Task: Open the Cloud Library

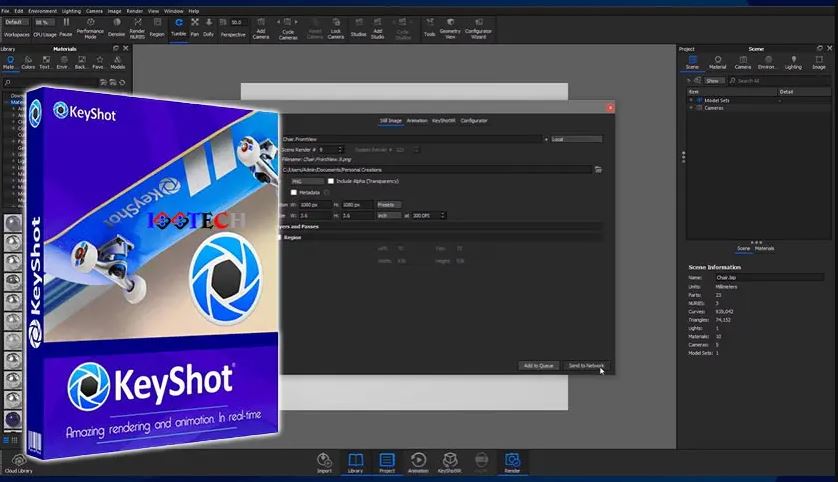Action: pos(19,464)
